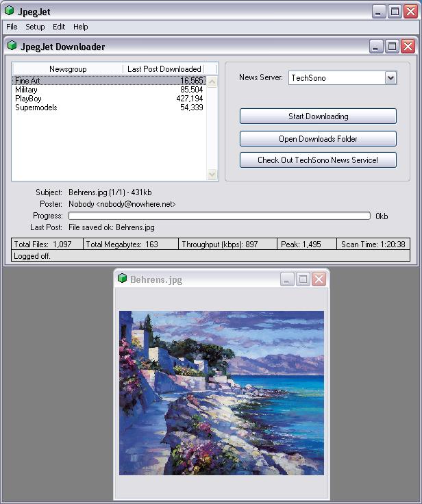Click the Last Post Downloaded column header
Screen dimensions: 422x504
[164, 68]
